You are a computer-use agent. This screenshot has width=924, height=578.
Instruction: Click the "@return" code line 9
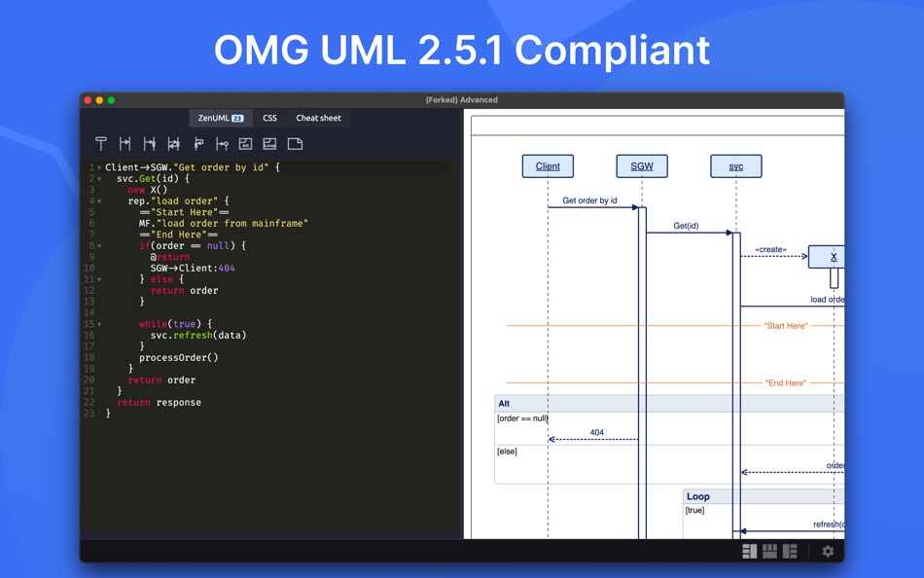(169, 257)
